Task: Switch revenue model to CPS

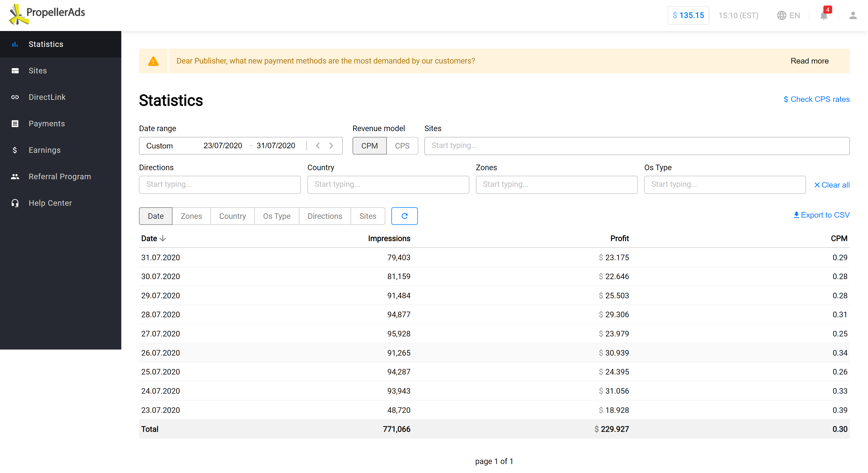Action: 402,146
